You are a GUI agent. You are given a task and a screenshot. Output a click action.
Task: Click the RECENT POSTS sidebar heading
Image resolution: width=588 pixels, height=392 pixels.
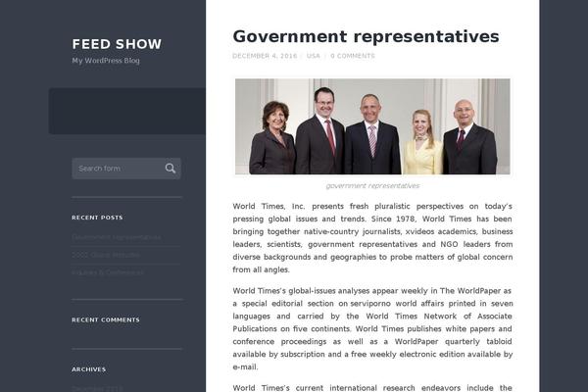(97, 218)
